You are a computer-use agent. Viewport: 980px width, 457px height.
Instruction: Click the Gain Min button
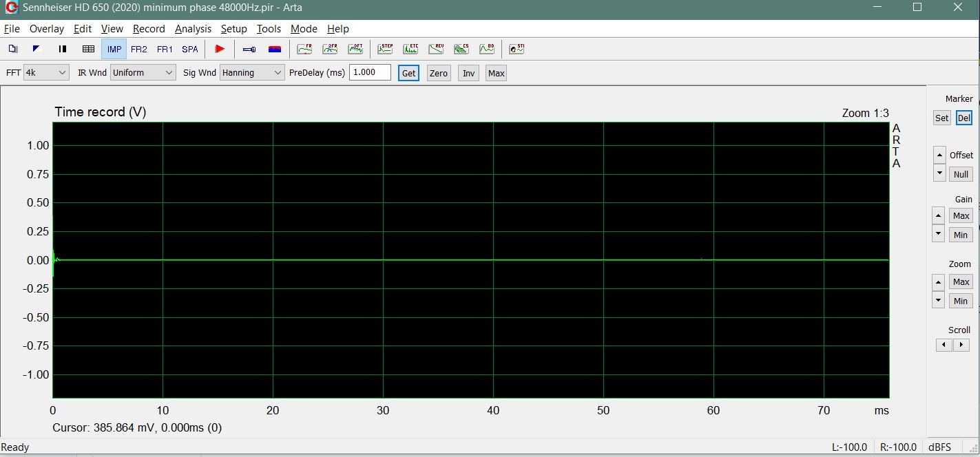tap(961, 235)
